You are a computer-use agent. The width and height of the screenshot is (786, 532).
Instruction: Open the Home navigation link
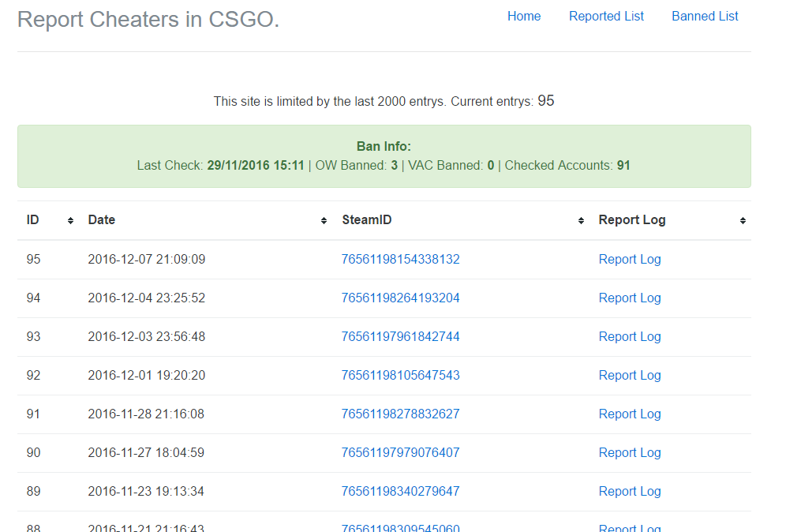[524, 16]
